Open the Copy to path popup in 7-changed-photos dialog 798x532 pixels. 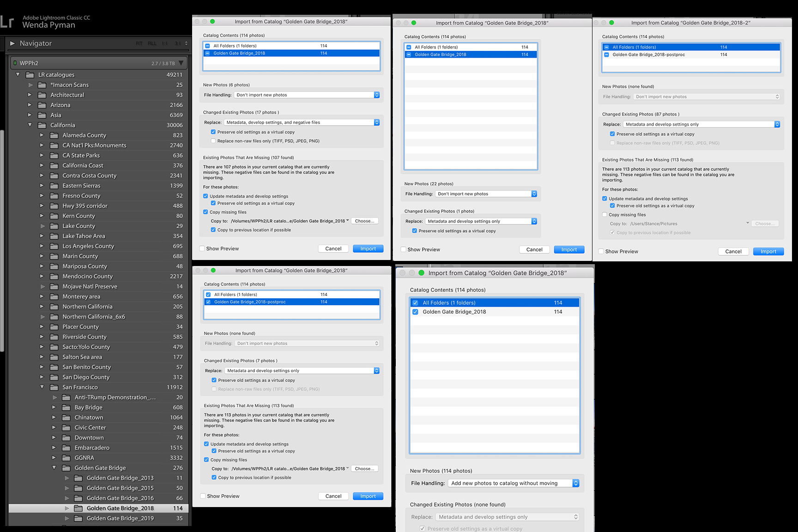tap(290, 469)
